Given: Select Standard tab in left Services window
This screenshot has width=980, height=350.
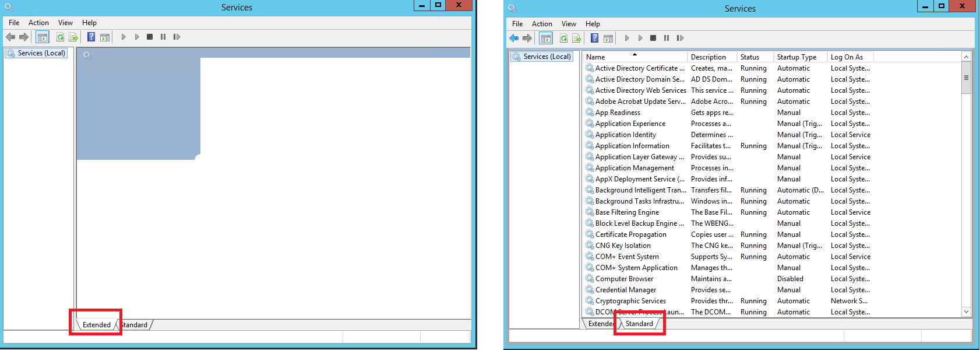Looking at the screenshot, I should pos(135,325).
